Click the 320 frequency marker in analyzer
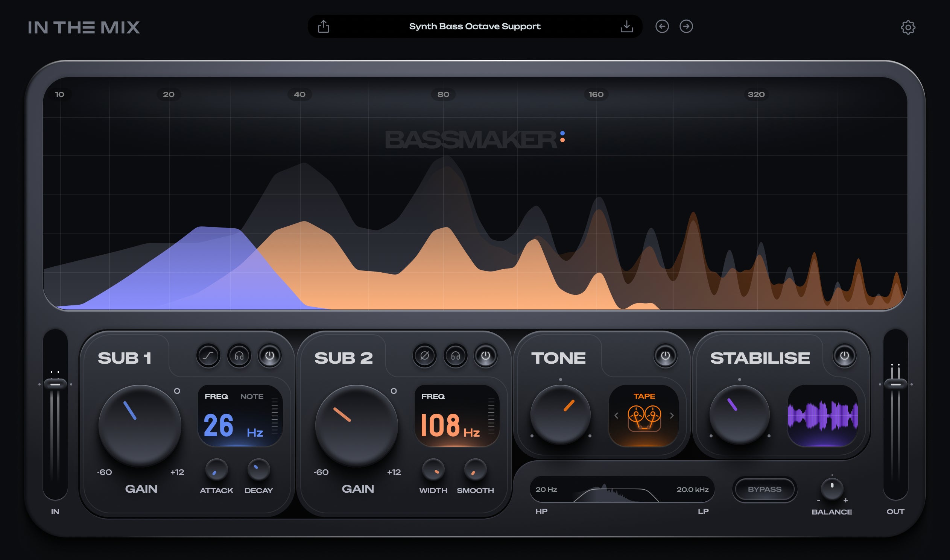Image resolution: width=950 pixels, height=560 pixels. [x=756, y=94]
